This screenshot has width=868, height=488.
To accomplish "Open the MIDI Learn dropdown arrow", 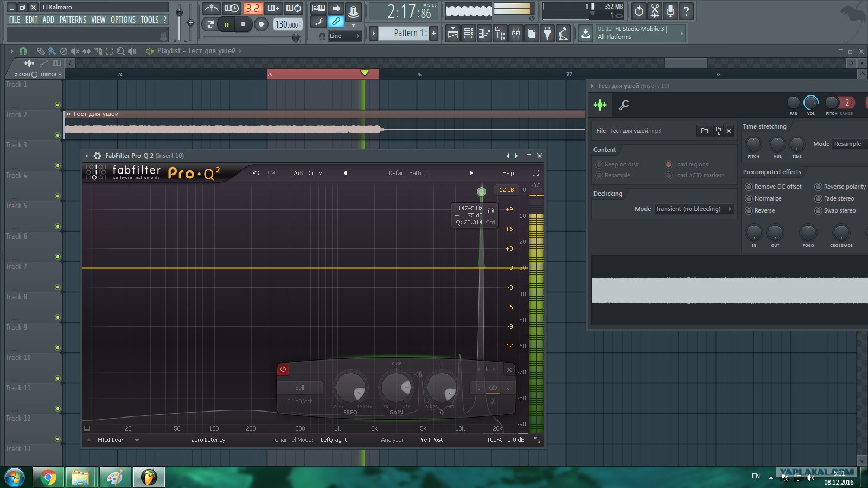I will (x=137, y=440).
